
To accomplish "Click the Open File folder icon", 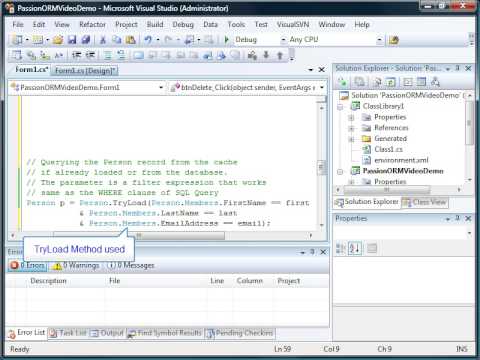I will point(58,40).
